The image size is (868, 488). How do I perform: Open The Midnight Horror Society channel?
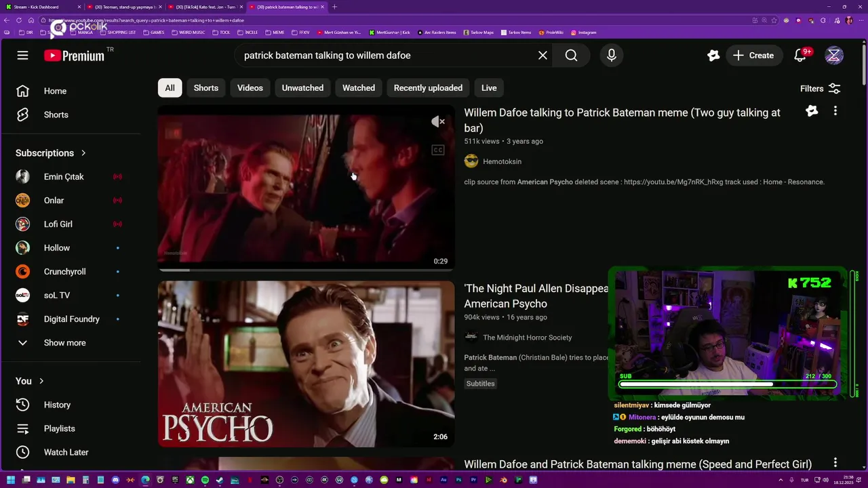[527, 338]
